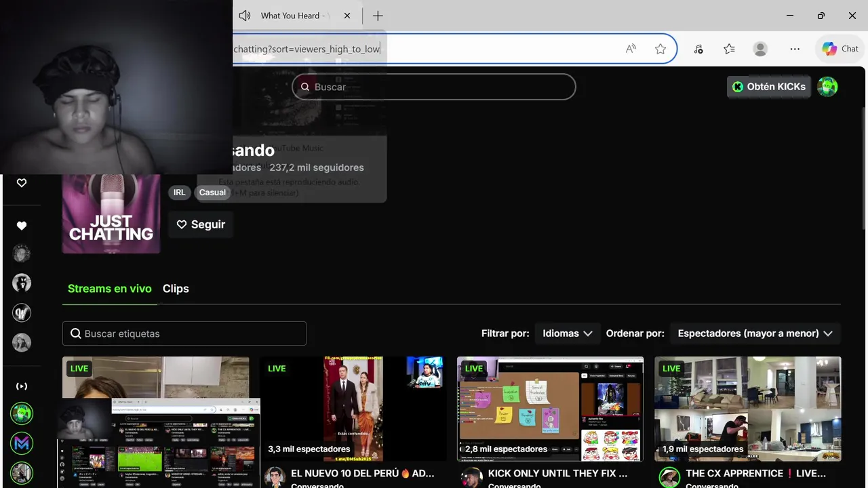Click the Buscar etiquetas tag search field
Viewport: 868px width, 488px height.
[184, 333]
